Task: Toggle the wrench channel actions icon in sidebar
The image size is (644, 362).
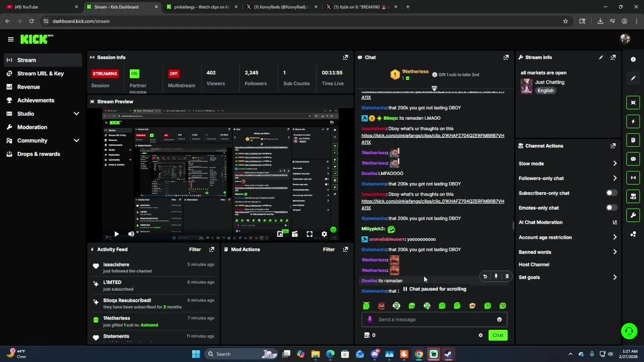Action: click(x=633, y=215)
